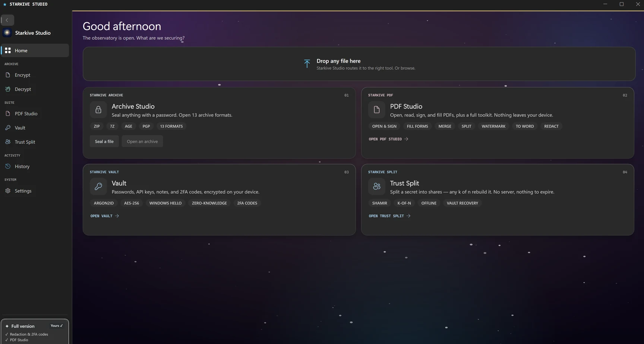644x344 pixels.
Task: Click the star icon next to Full version
Action: (x=7, y=326)
